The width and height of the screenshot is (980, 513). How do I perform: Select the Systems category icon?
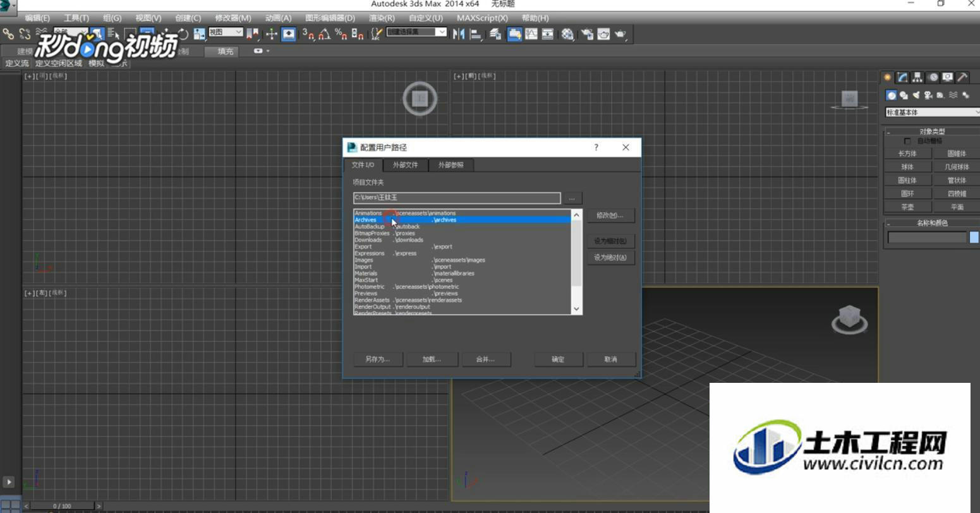965,95
